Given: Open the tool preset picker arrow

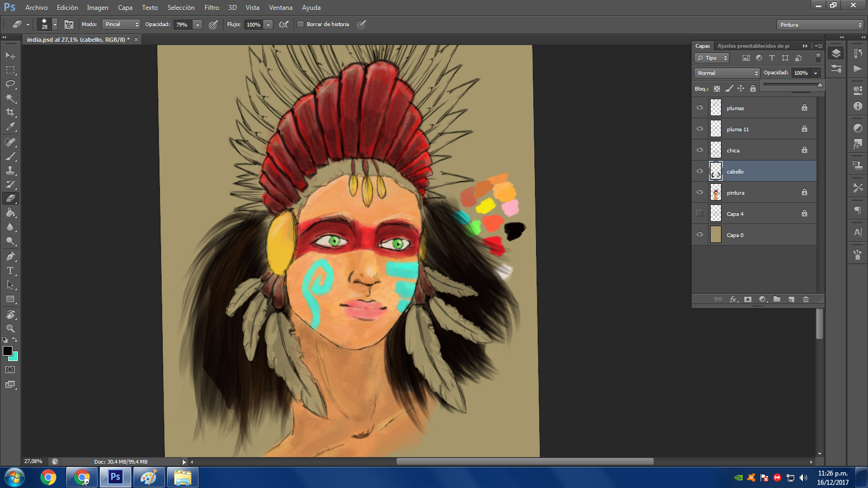Looking at the screenshot, I should (28, 24).
